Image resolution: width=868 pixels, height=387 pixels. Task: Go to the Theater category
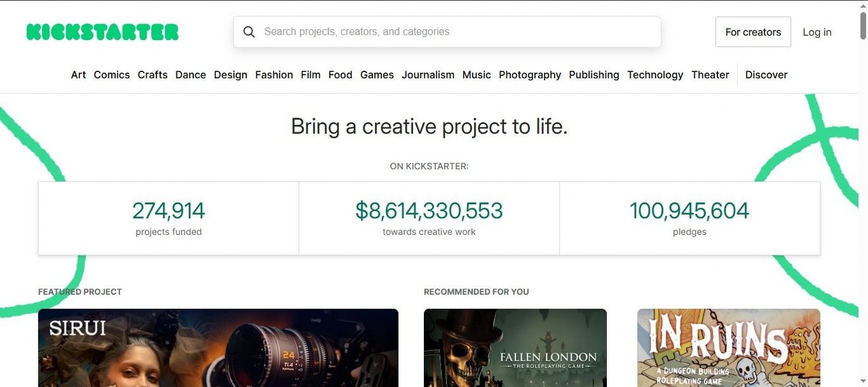point(710,75)
